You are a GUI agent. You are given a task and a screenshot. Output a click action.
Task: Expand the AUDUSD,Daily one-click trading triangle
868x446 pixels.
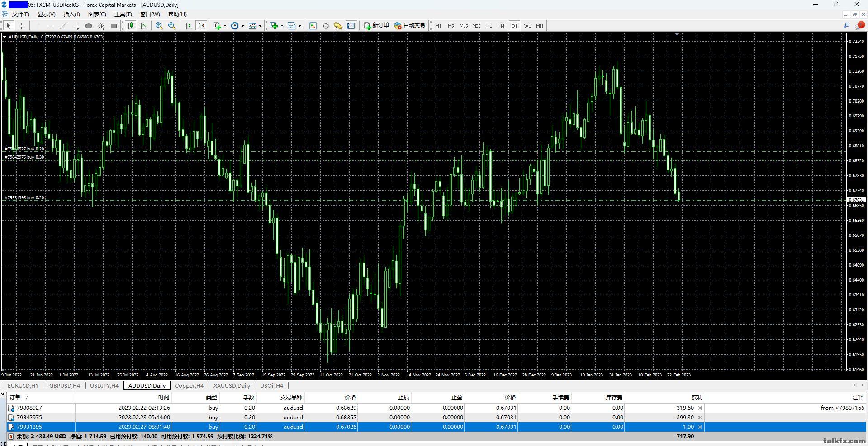[5, 37]
